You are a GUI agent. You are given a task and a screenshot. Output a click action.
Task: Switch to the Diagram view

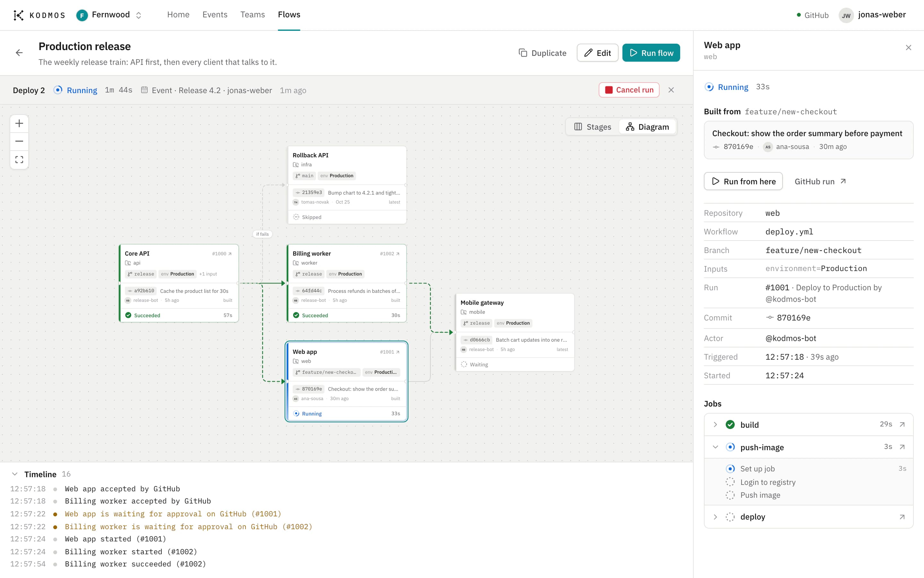[x=647, y=127]
